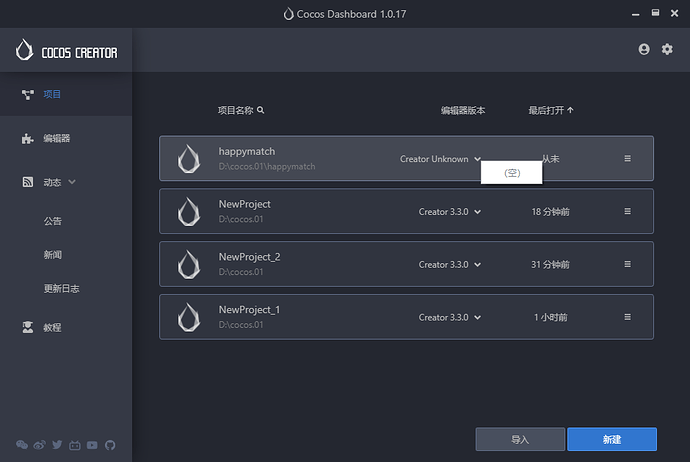Screen dimensions: 690x462
Task: Collapse the 动态 section chevron in sidebar
Action: (x=72, y=182)
